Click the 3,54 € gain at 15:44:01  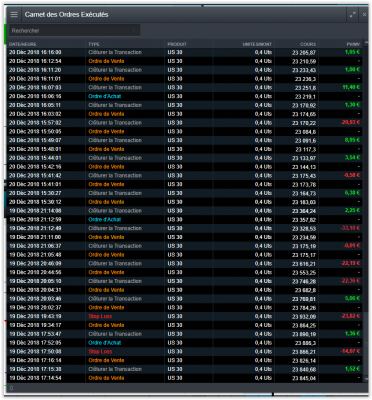pos(352,158)
